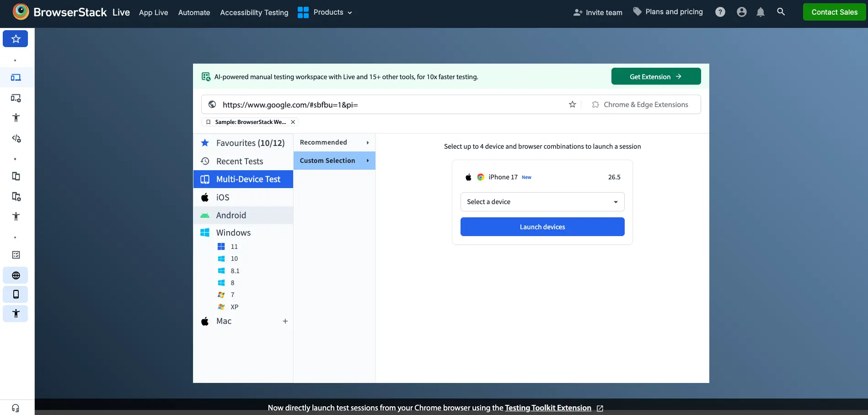Expand the Recommended submenu
The image size is (868, 415).
334,142
